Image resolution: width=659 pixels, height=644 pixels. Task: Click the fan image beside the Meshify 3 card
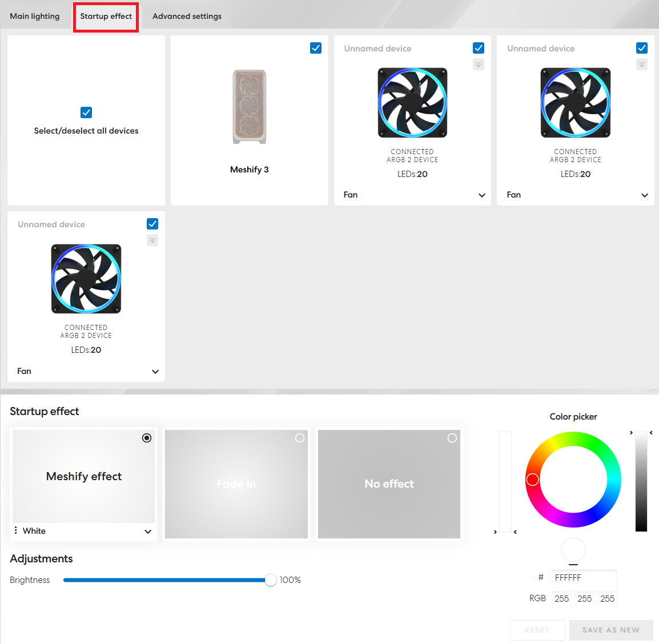pos(412,103)
